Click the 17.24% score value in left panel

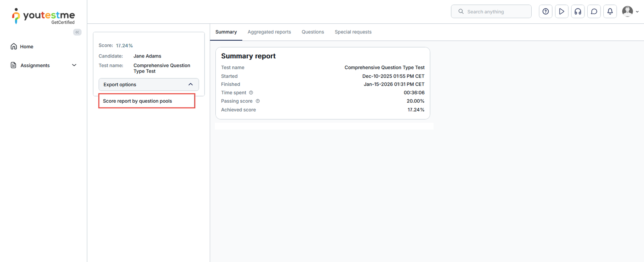point(124,45)
